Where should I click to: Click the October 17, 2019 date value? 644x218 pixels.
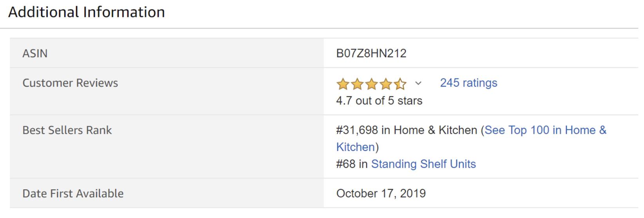coord(381,194)
